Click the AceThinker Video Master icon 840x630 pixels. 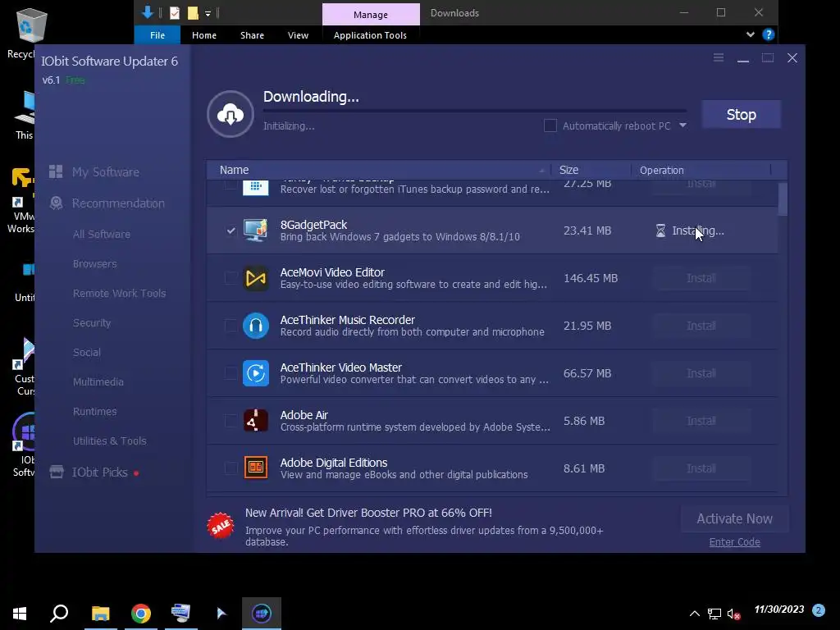pyautogui.click(x=256, y=373)
